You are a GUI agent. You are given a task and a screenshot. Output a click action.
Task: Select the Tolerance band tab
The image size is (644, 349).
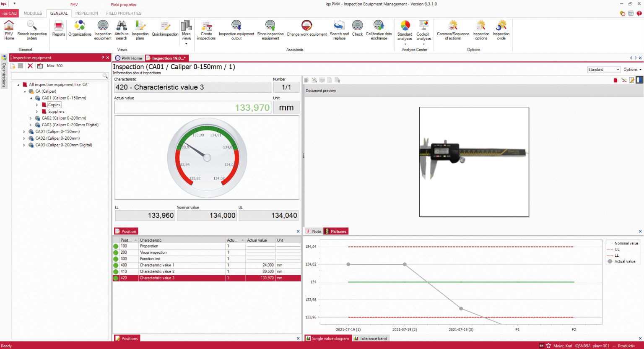point(371,339)
